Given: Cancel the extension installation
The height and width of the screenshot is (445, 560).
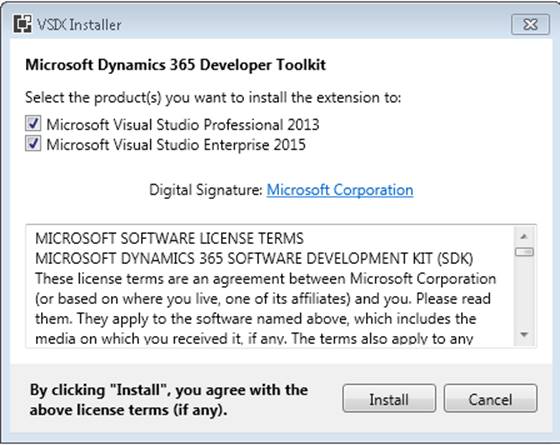Looking at the screenshot, I should pyautogui.click(x=490, y=399).
